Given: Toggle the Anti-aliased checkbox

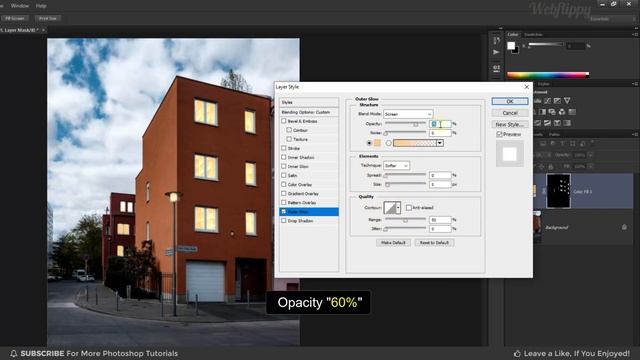Looking at the screenshot, I should (409, 208).
